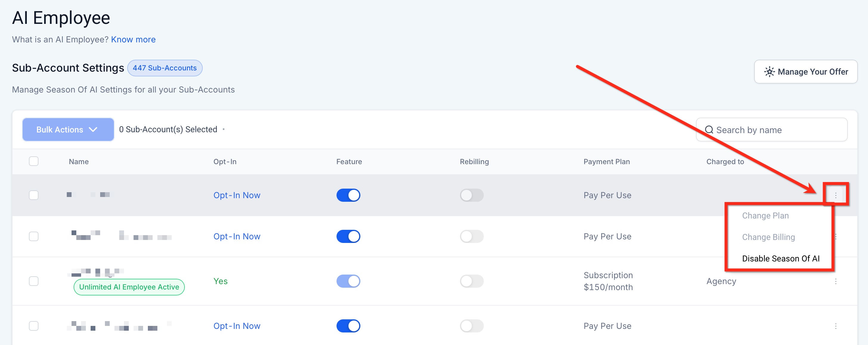Open three-dot menu on first sub-account row
This screenshot has height=345, width=868.
[835, 195]
